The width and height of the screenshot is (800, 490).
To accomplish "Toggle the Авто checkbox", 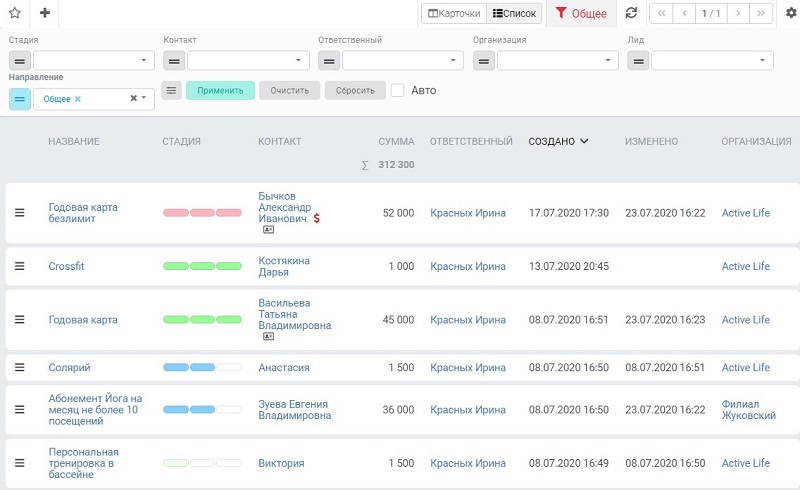I will point(397,90).
